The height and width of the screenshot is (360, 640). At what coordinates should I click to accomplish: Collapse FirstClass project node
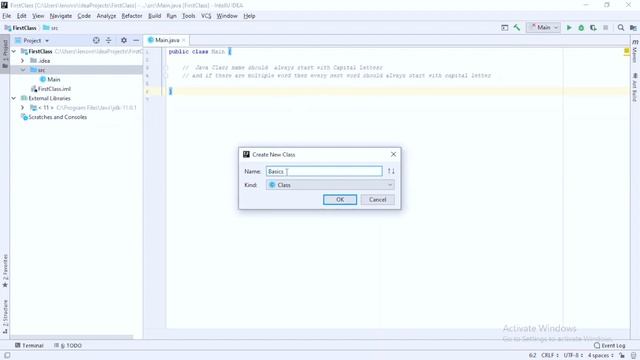point(14,51)
